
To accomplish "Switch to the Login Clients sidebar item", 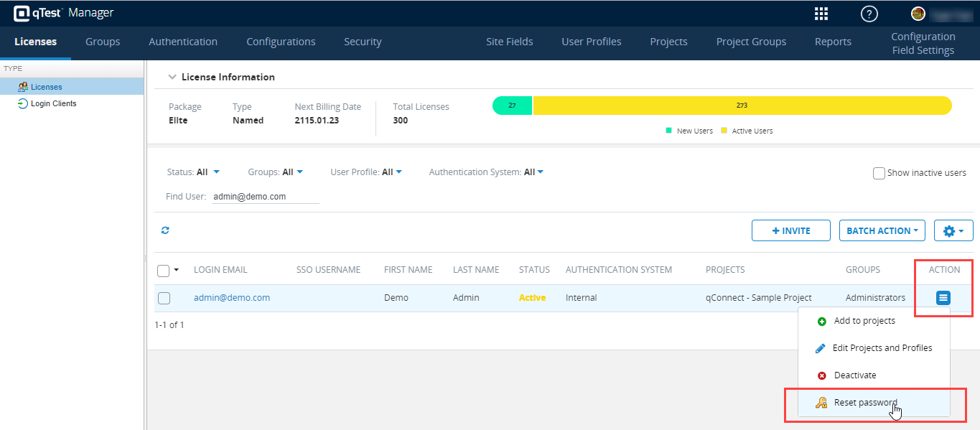I will 52,103.
